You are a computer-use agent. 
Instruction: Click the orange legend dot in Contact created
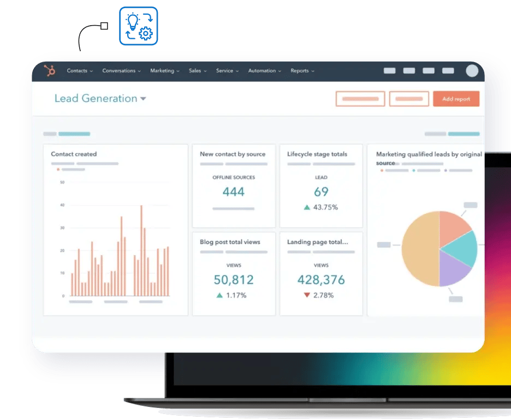pos(58,170)
